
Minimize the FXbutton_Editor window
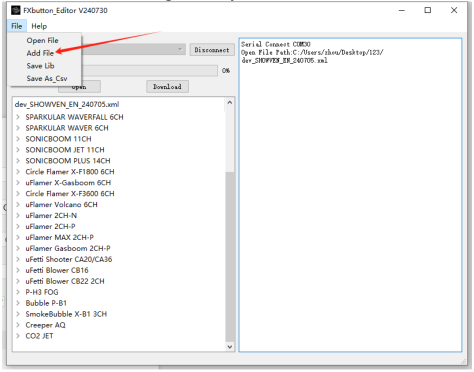click(x=402, y=10)
